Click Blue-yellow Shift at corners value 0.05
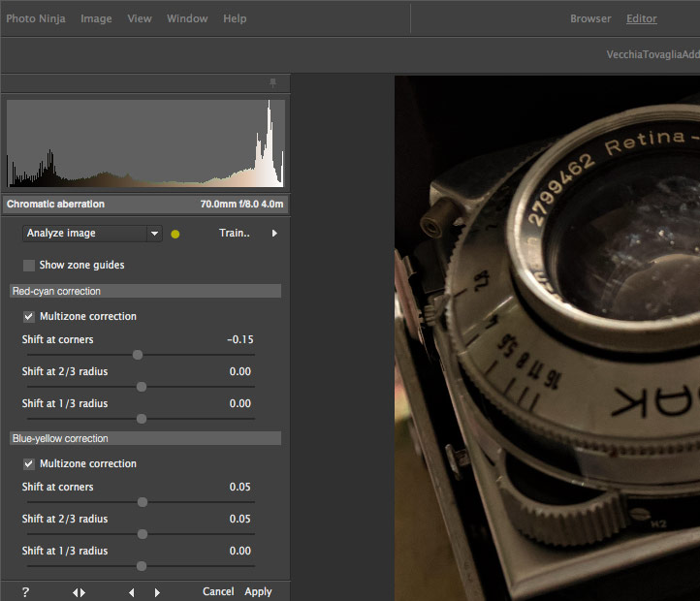The width and height of the screenshot is (700, 601). tap(240, 488)
